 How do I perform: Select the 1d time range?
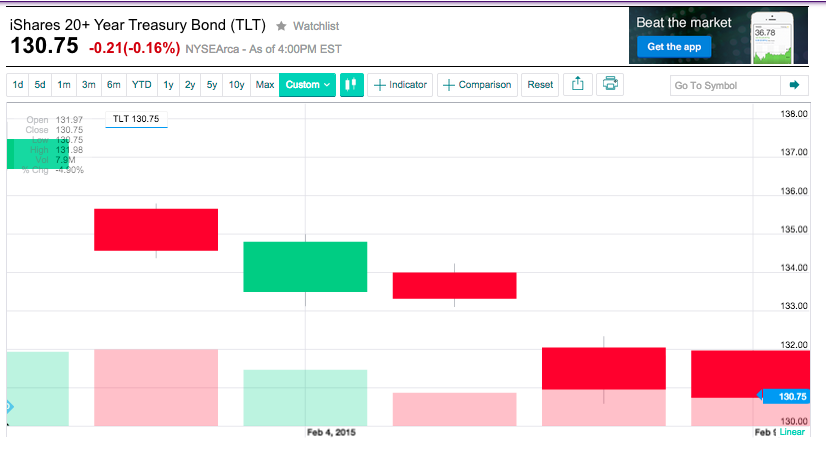tap(18, 85)
